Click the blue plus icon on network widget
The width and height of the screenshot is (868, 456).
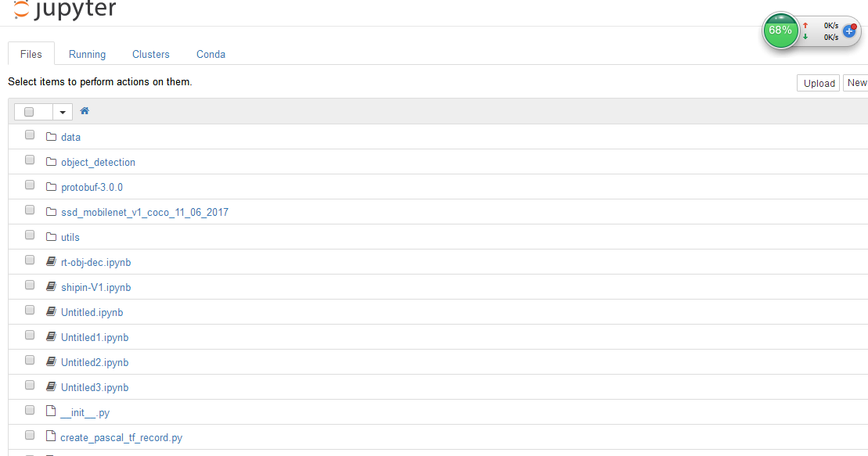pos(849,31)
